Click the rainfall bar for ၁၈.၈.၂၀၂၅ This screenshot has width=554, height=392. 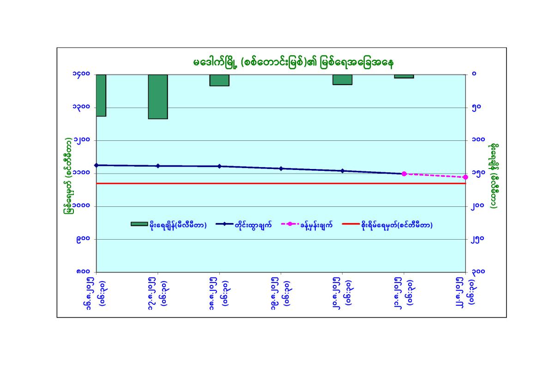pyautogui.click(x=219, y=80)
